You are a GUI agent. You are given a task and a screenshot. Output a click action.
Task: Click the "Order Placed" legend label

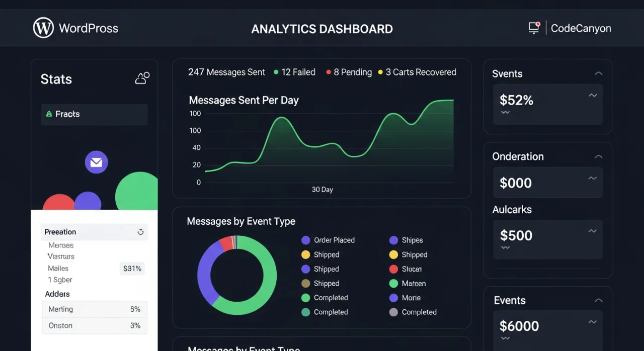point(335,240)
